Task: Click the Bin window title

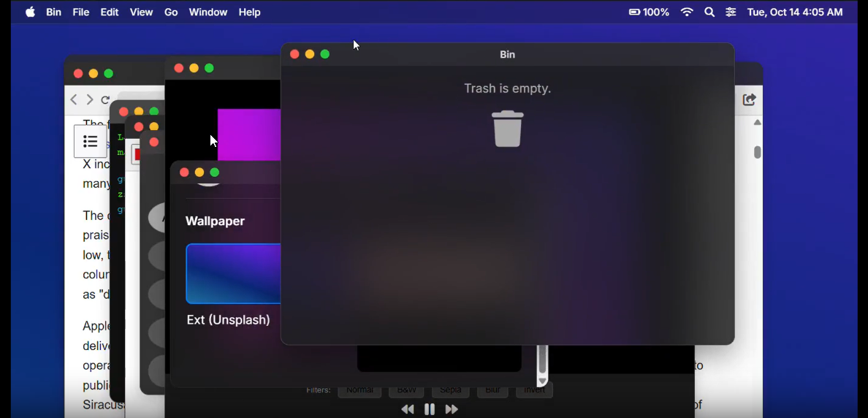Action: 507,54
